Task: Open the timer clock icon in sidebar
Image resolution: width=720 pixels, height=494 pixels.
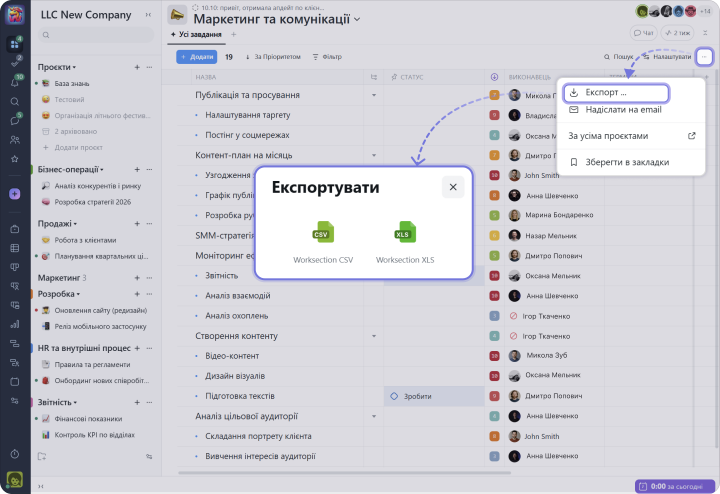Action: [x=15, y=454]
